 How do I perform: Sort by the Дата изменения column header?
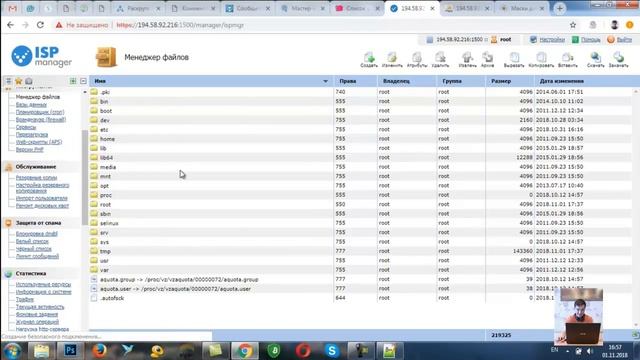click(x=562, y=81)
